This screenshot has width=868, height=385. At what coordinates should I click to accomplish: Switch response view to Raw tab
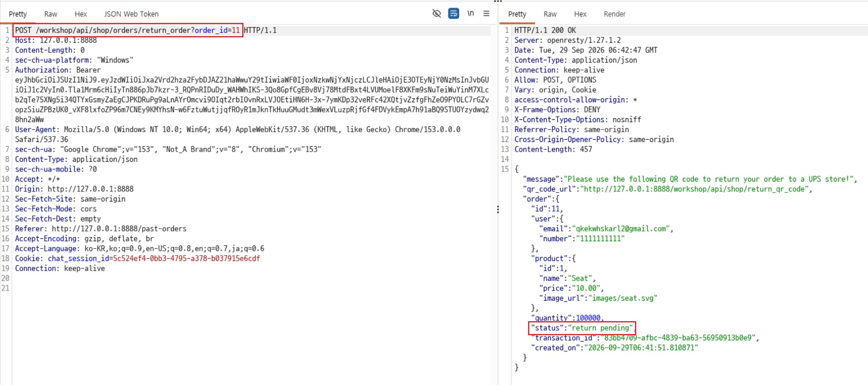click(x=550, y=14)
